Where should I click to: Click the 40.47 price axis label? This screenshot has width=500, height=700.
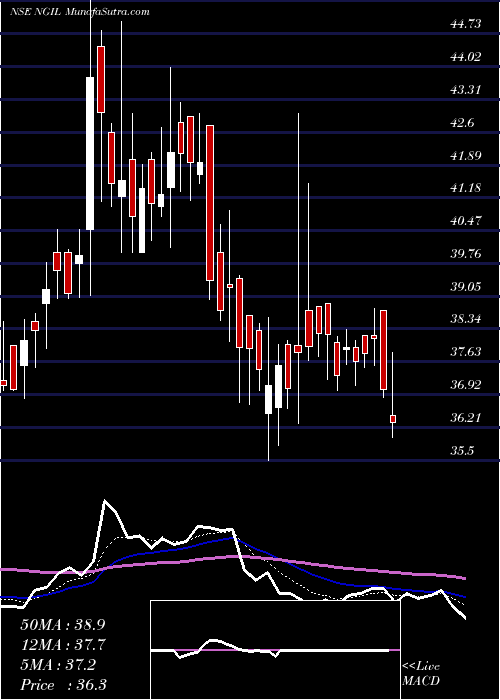point(466,221)
